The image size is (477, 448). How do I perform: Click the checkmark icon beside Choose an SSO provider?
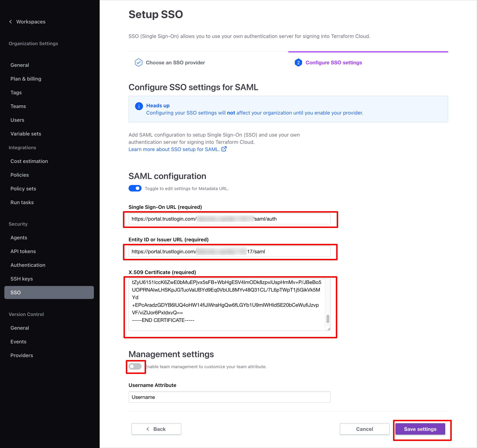point(139,63)
